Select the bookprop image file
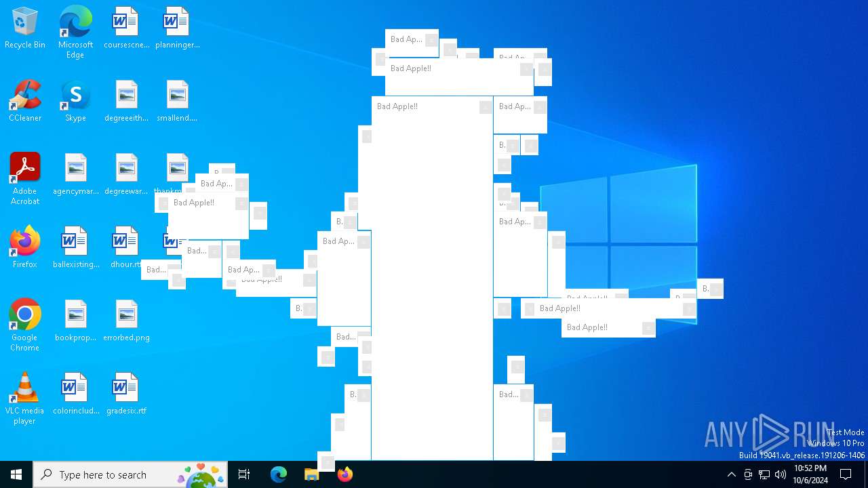This screenshot has height=488, width=868. [x=75, y=321]
